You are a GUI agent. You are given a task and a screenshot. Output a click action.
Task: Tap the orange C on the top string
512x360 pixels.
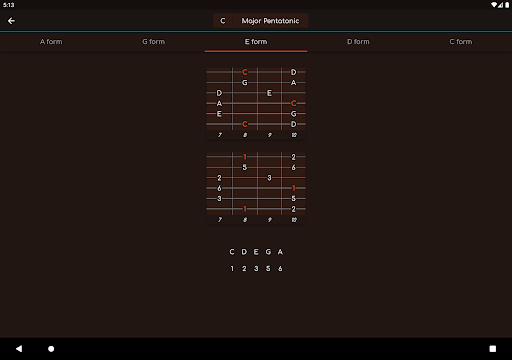(x=245, y=72)
